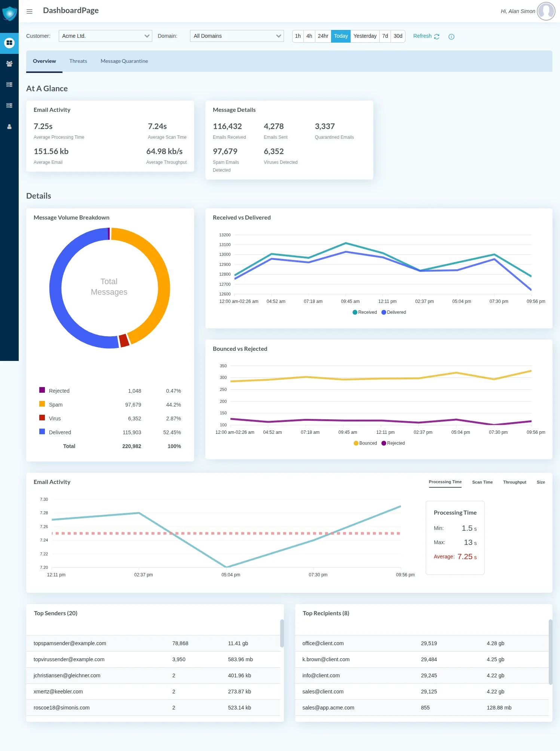The width and height of the screenshot is (560, 751).
Task: Click the single user icon in sidebar
Action: click(9, 127)
